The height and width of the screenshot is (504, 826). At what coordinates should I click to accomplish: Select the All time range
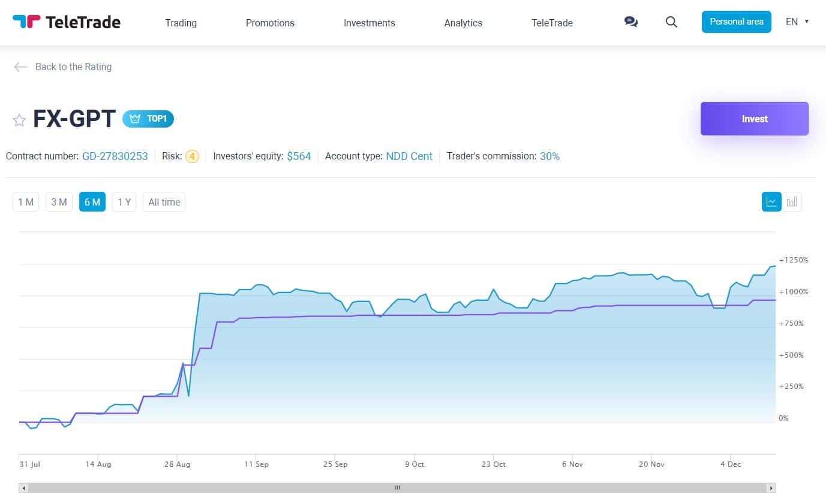164,202
